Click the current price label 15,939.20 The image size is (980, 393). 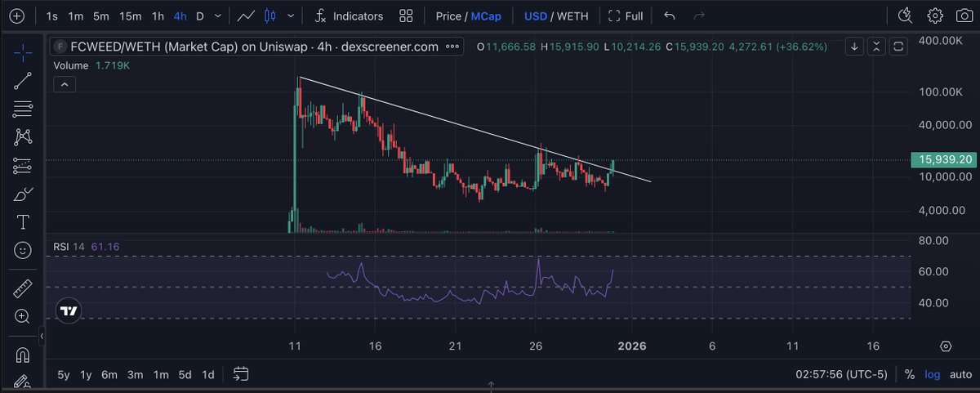[x=945, y=160]
